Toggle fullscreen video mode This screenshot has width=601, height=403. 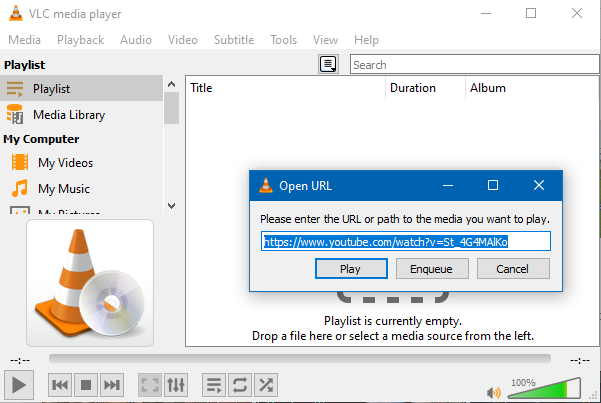150,385
